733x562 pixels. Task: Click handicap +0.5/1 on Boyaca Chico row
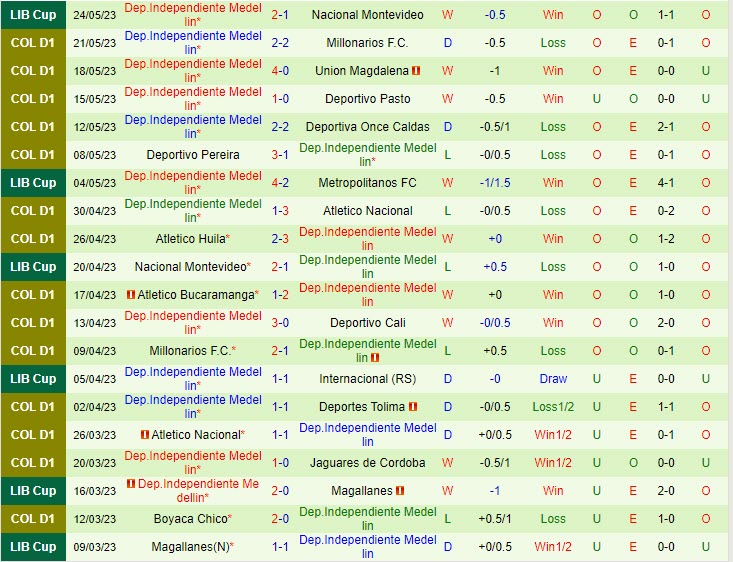495,519
